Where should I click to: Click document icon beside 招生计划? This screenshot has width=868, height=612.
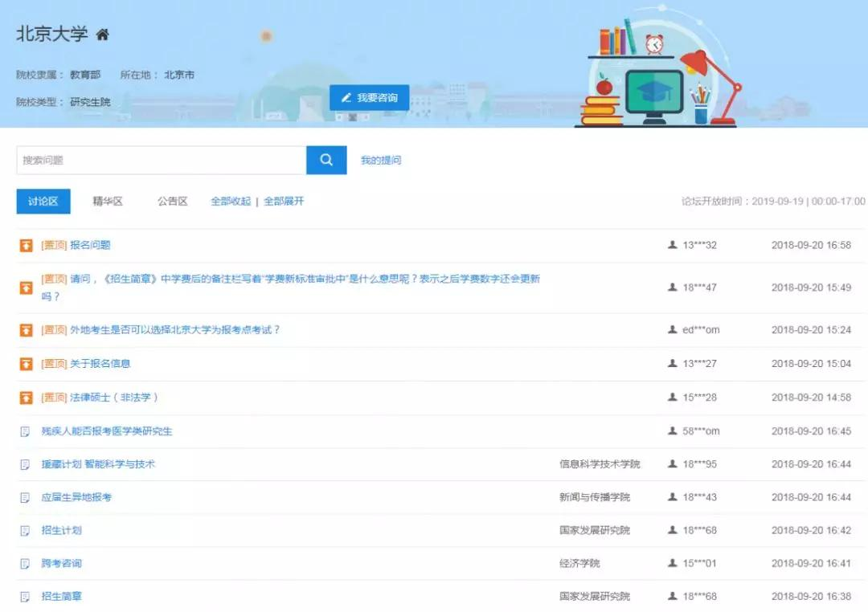tap(25, 531)
